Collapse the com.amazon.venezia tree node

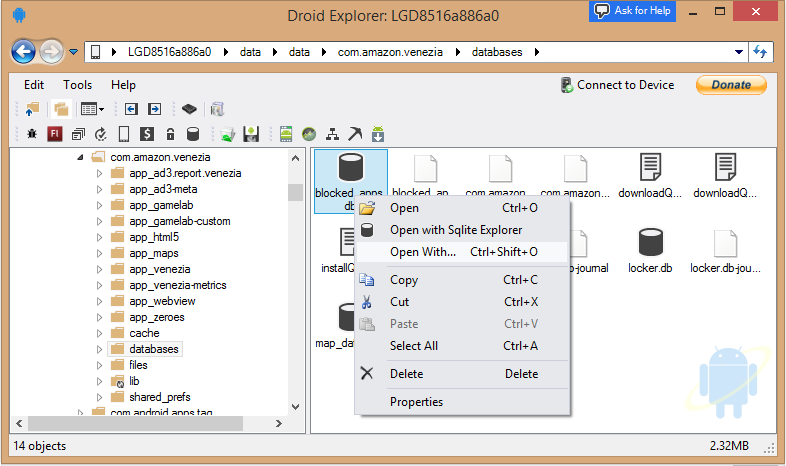(80, 157)
